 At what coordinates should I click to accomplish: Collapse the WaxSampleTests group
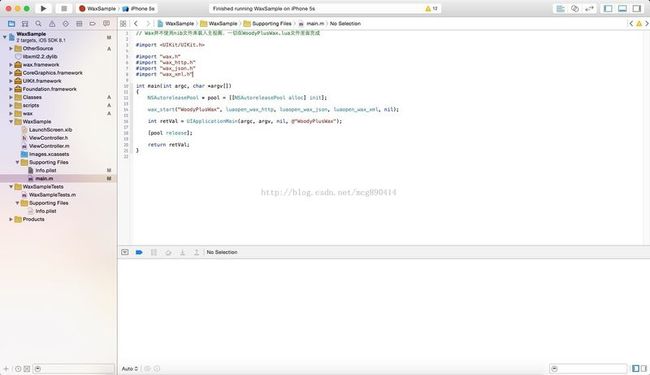click(11, 186)
